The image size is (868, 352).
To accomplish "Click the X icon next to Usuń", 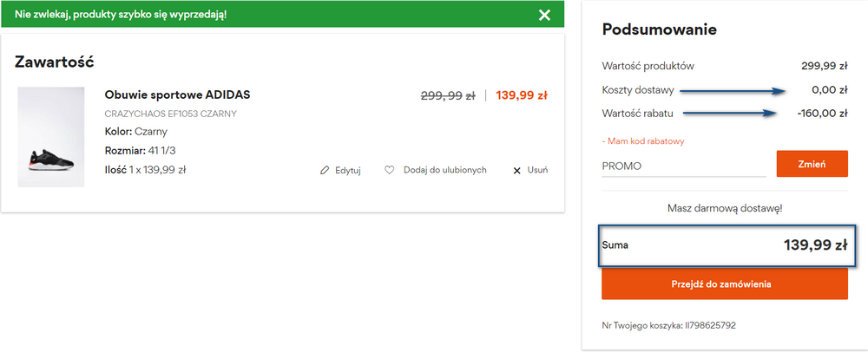I will pyautogui.click(x=517, y=171).
